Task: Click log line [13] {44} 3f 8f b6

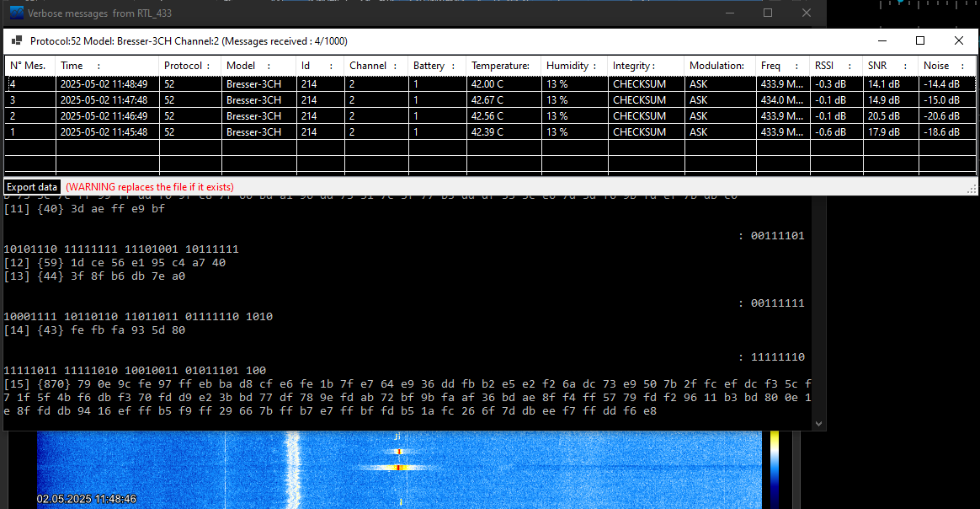Action: (x=94, y=276)
